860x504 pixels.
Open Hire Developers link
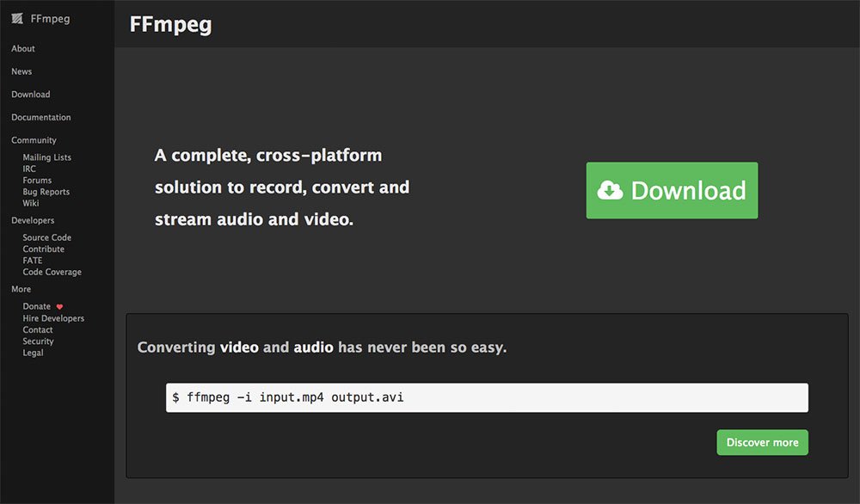pos(53,318)
